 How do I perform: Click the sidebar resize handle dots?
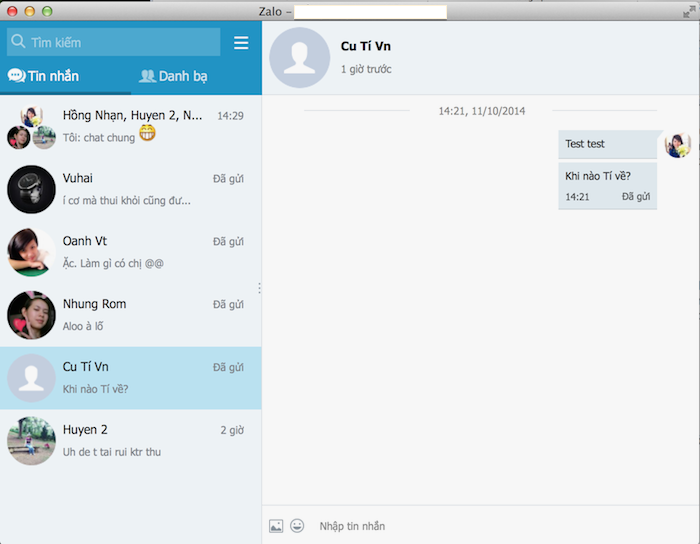coord(259,288)
